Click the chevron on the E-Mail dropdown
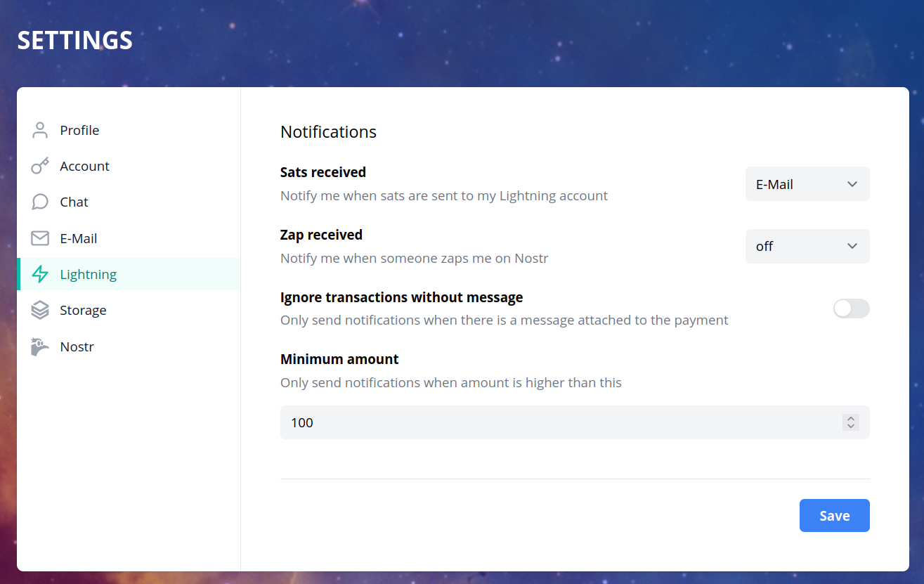Viewport: 924px width, 584px height. click(852, 184)
